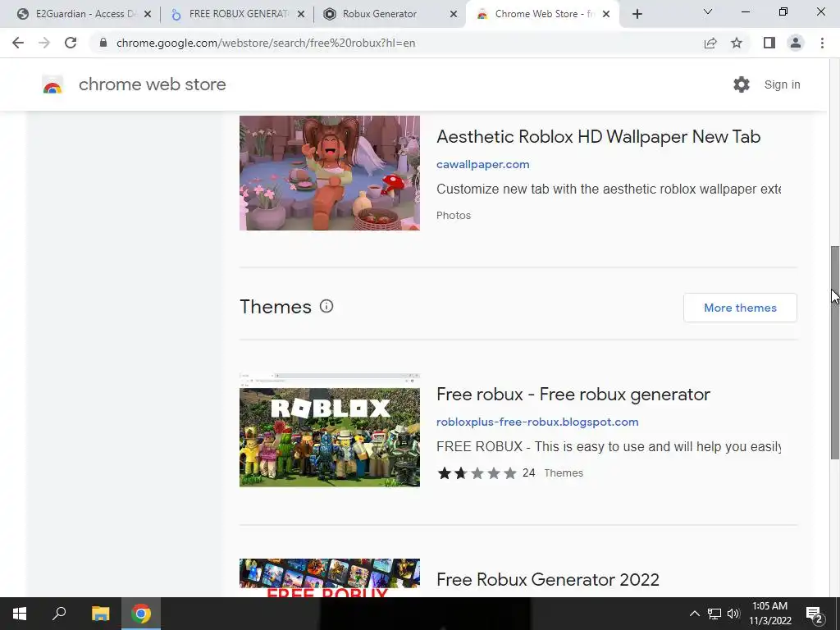Click the chrome web store title text
This screenshot has height=630, width=840.
pos(152,84)
